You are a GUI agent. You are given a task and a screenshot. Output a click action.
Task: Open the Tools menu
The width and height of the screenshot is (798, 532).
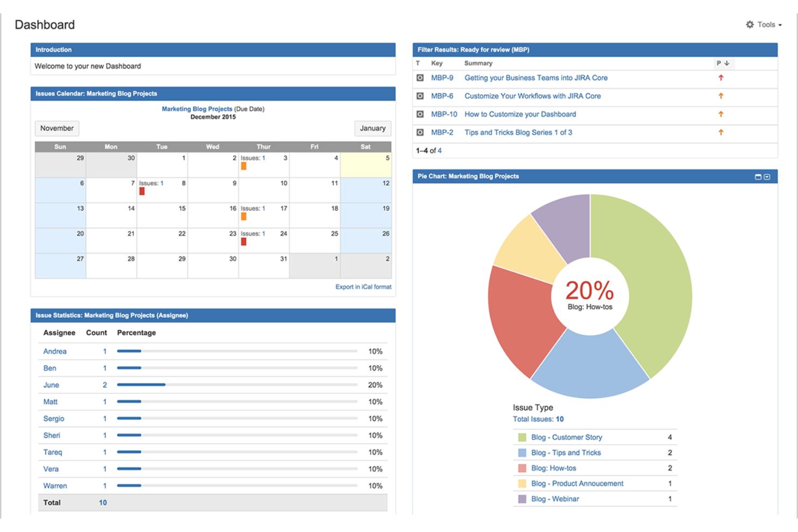click(766, 24)
